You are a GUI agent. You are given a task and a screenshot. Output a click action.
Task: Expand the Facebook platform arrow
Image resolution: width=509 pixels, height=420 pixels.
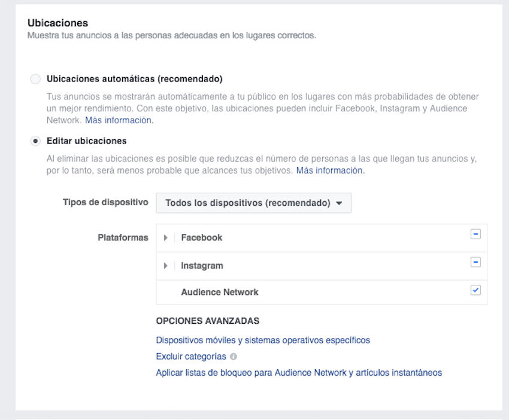165,238
